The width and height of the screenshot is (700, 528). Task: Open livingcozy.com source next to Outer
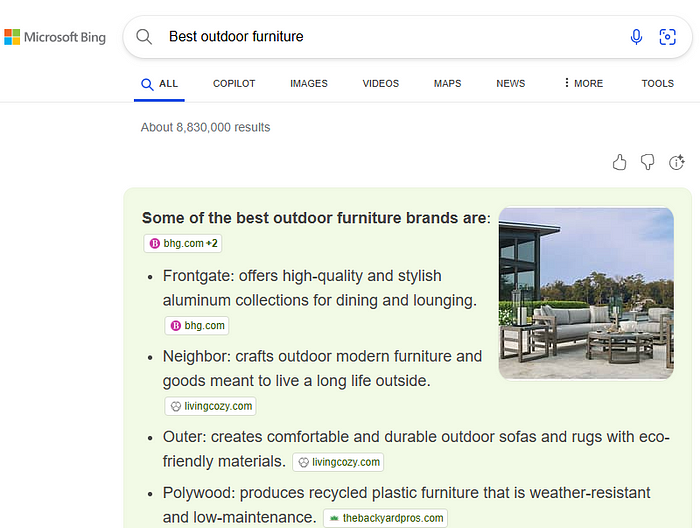click(338, 462)
